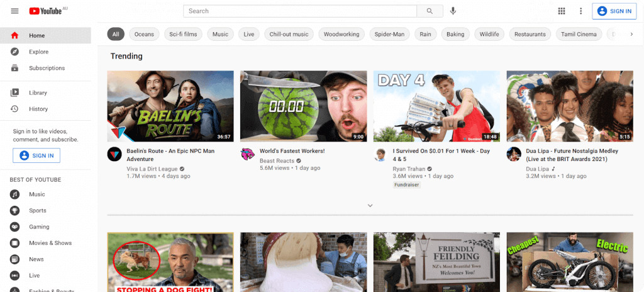Select the Chill-out music chip

pos(289,34)
